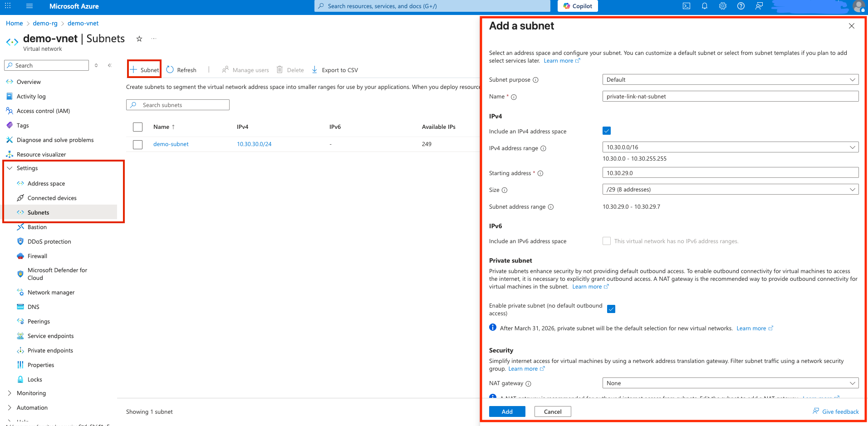The height and width of the screenshot is (426, 868).
Task: Open Diagnose and solve problems
Action: (54, 140)
